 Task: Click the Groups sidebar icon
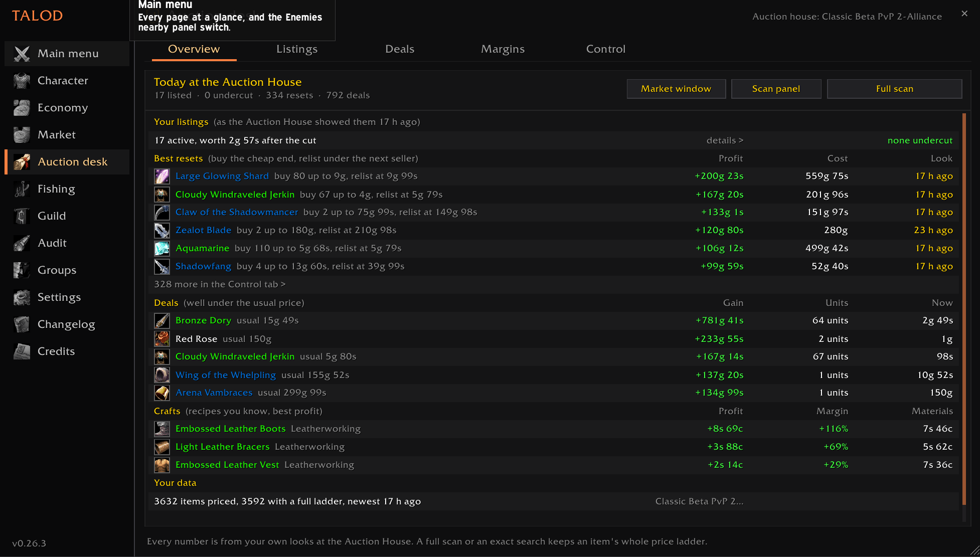coord(22,270)
